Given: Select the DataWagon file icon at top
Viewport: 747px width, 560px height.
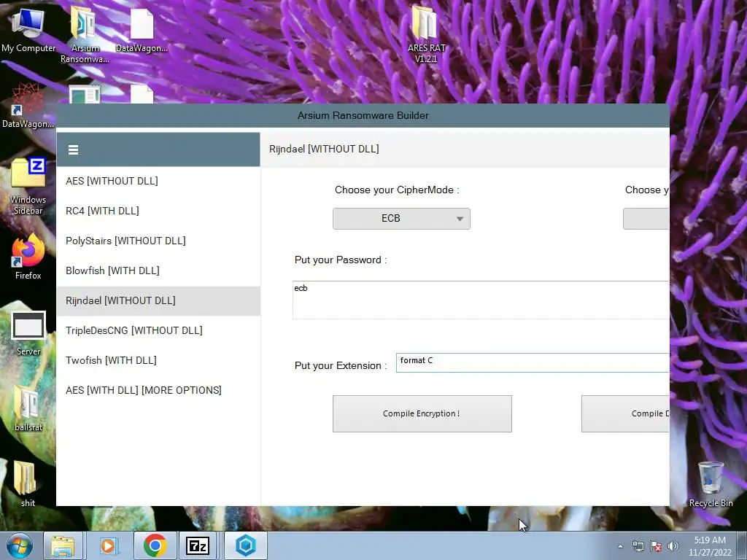Looking at the screenshot, I should [142, 31].
